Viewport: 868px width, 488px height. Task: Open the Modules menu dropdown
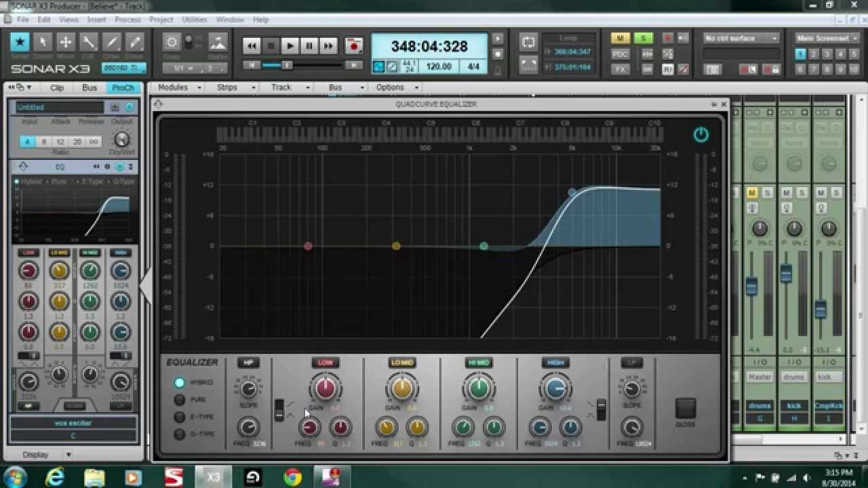[180, 87]
